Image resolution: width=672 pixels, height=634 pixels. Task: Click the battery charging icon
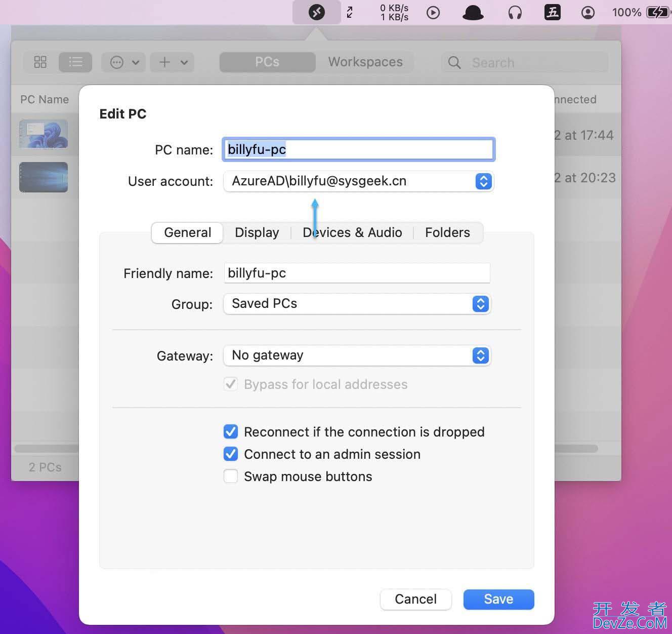click(x=658, y=12)
